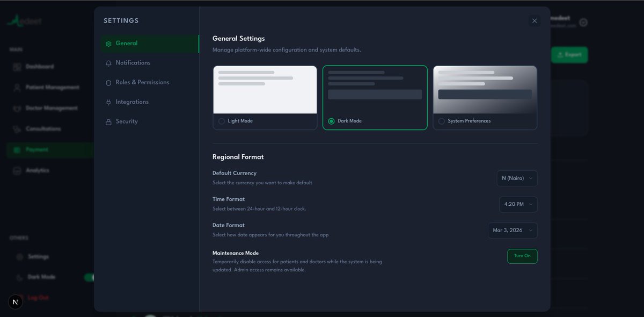Click the Light Mode preview thumbnail
The width and height of the screenshot is (644, 317).
pos(265,90)
